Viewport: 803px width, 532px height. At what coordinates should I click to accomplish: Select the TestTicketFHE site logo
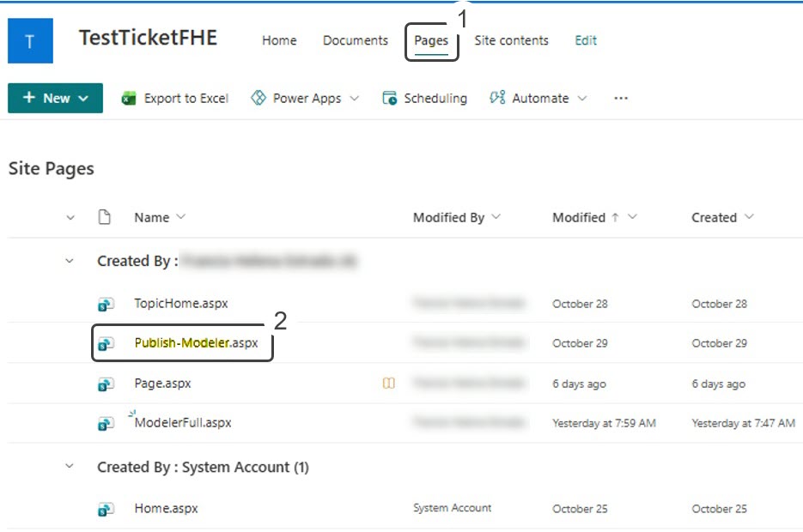pyautogui.click(x=30, y=40)
